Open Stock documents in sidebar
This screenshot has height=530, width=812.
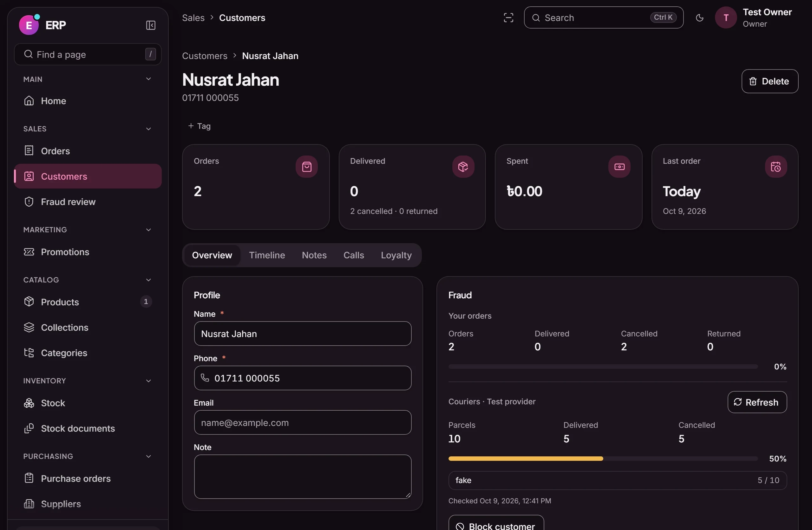(x=88, y=428)
